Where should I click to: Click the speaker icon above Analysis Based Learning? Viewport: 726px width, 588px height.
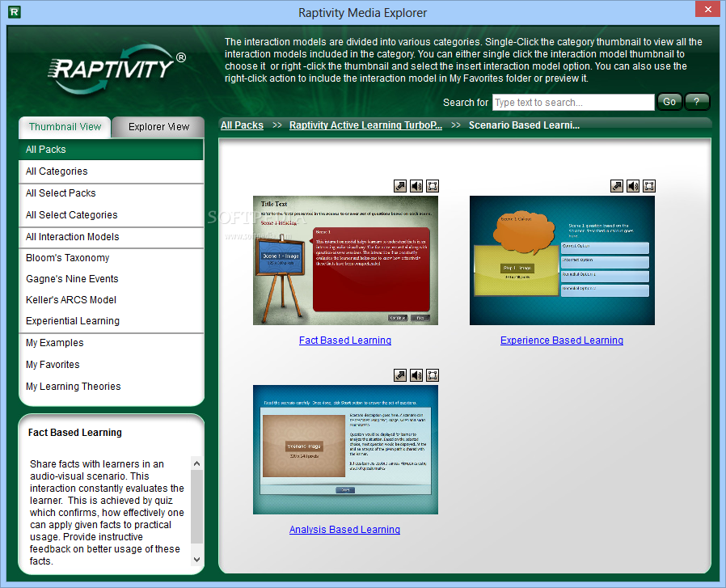(416, 374)
